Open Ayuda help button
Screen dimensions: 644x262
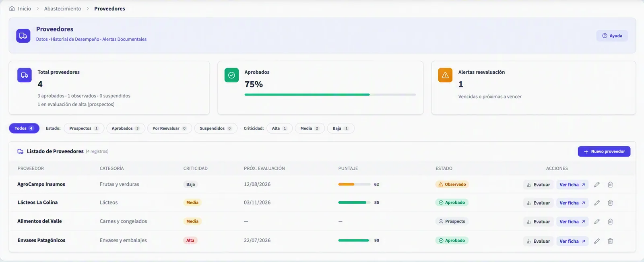pyautogui.click(x=612, y=36)
